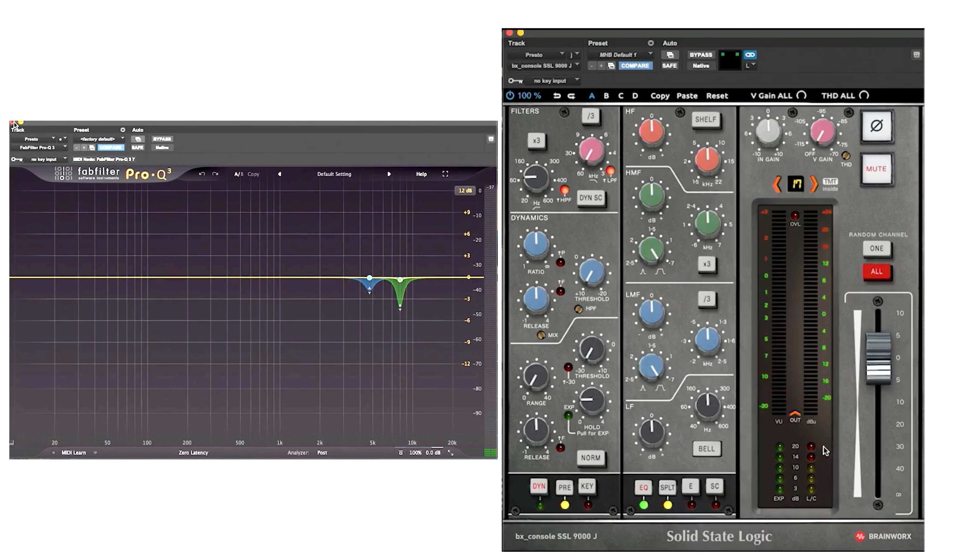
Task: Click the piano keyboard icon in Pro-Q 3
Action: tap(12, 443)
